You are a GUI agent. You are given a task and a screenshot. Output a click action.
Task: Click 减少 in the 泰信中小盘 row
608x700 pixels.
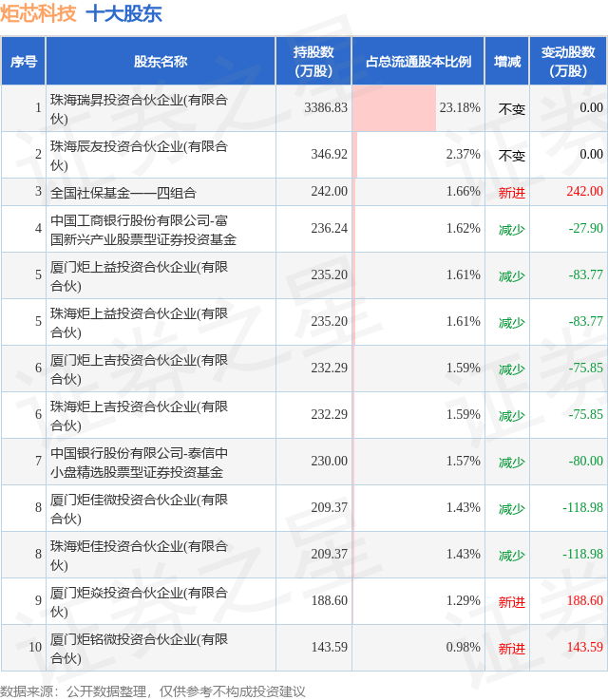pyautogui.click(x=512, y=463)
